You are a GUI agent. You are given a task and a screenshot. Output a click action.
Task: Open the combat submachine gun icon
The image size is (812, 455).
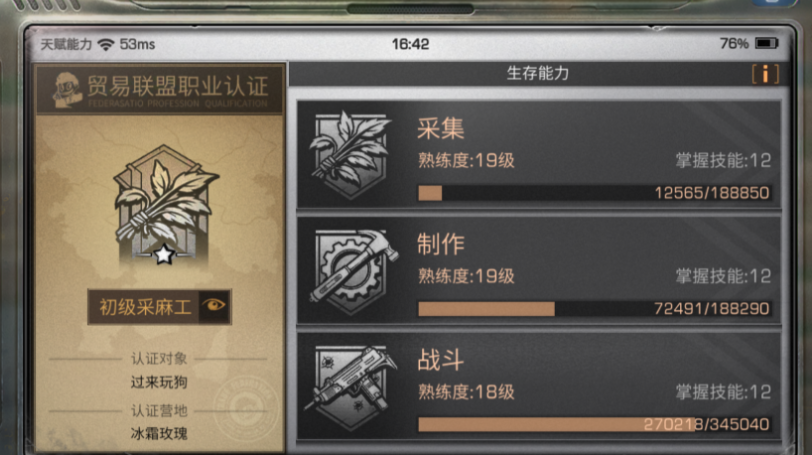pos(350,387)
